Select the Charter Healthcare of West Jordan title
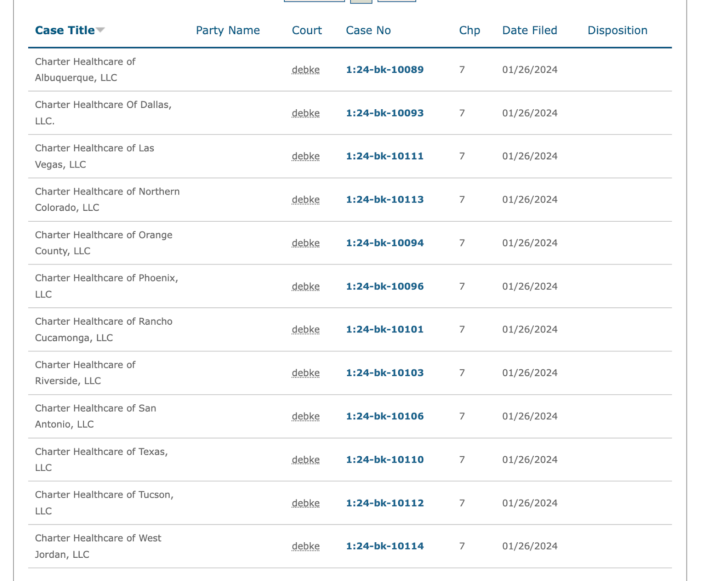The image size is (728, 581). point(98,546)
